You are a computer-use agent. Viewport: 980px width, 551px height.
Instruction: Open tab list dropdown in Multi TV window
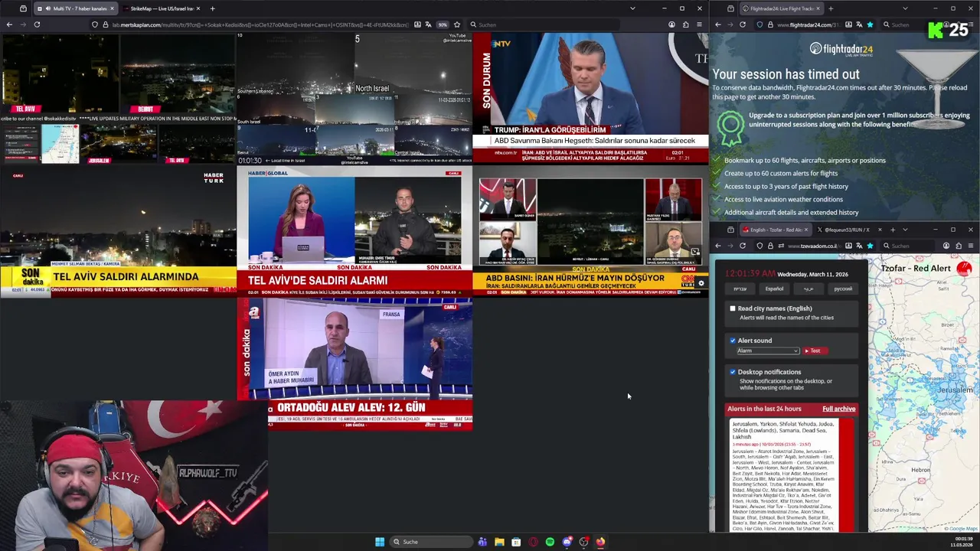click(x=632, y=8)
